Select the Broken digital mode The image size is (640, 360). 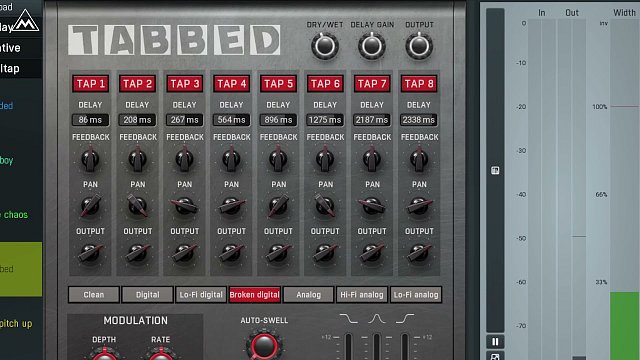255,295
